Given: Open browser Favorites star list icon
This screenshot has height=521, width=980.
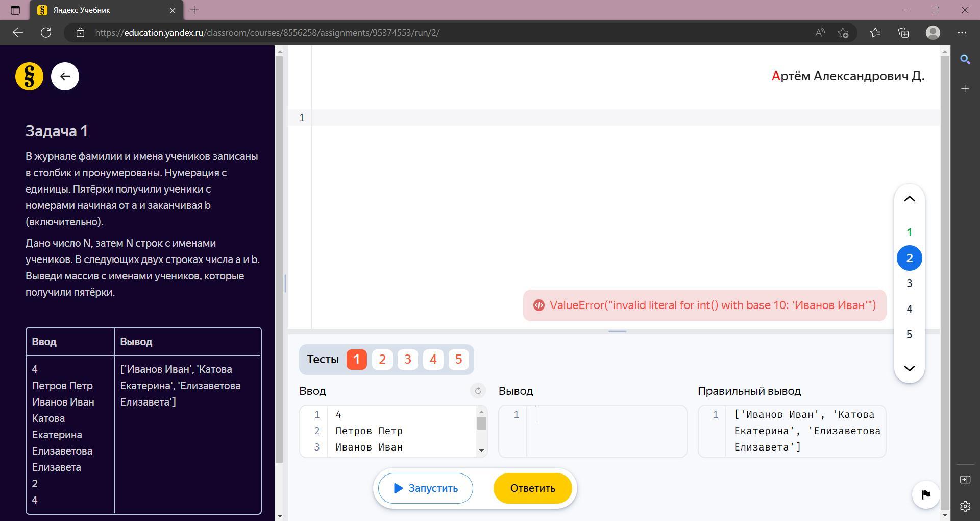Looking at the screenshot, I should [875, 33].
